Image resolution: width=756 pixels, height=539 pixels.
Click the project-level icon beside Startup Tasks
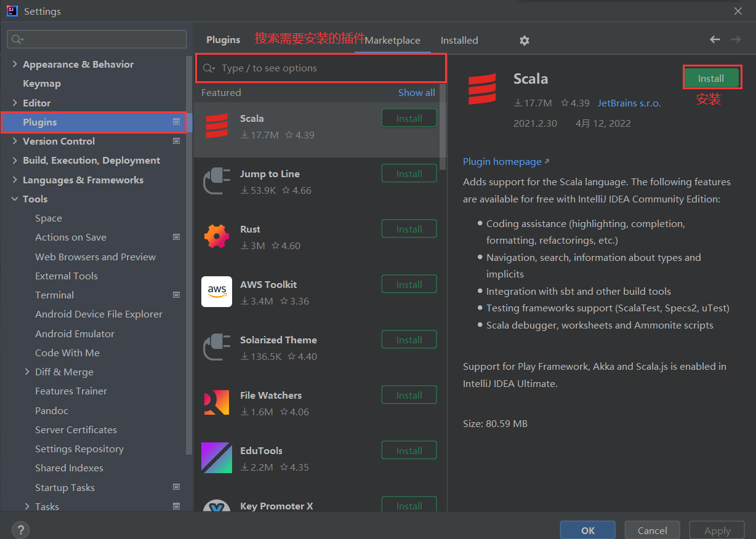tap(177, 487)
